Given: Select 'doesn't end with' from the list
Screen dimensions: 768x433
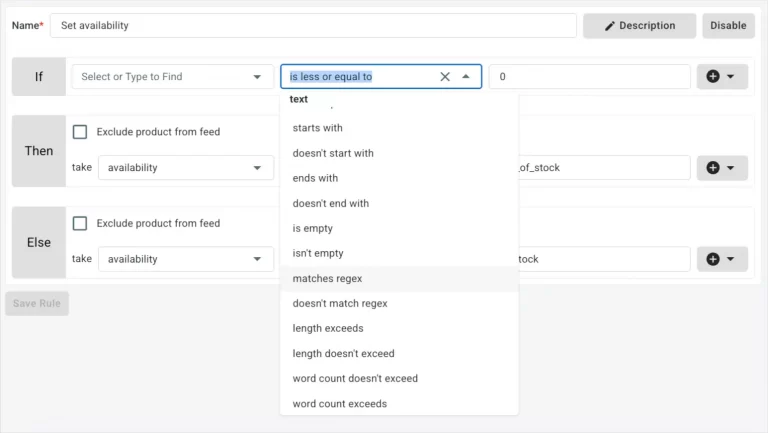Looking at the screenshot, I should [330, 203].
